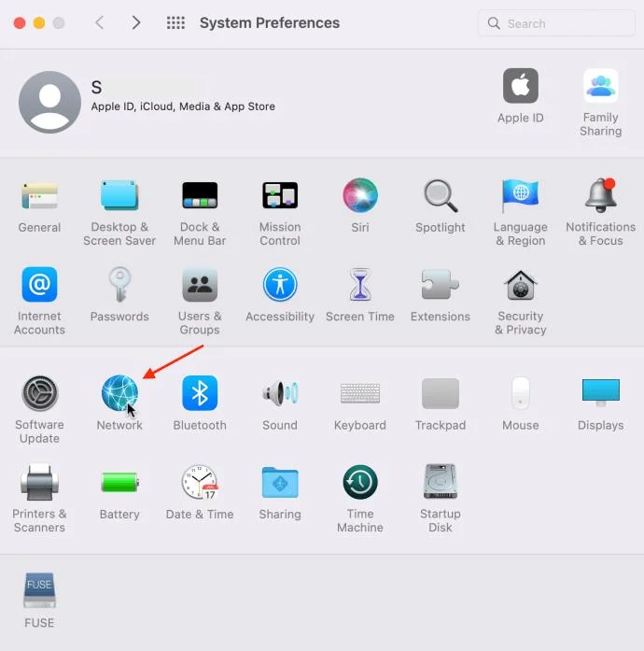Image resolution: width=644 pixels, height=651 pixels.
Task: Open Trackpad preferences
Action: [441, 393]
